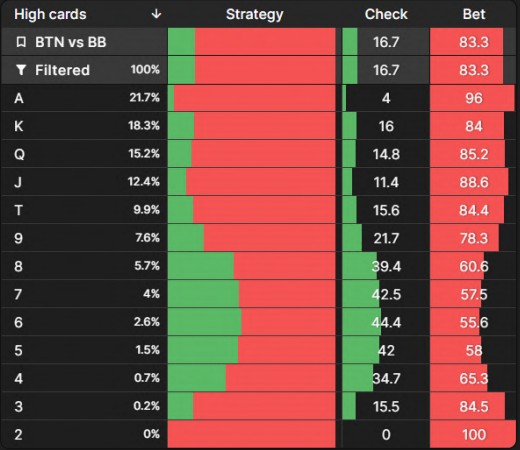Select the T row with 9.9%
This screenshot has height=450, width=520.
[x=259, y=210]
